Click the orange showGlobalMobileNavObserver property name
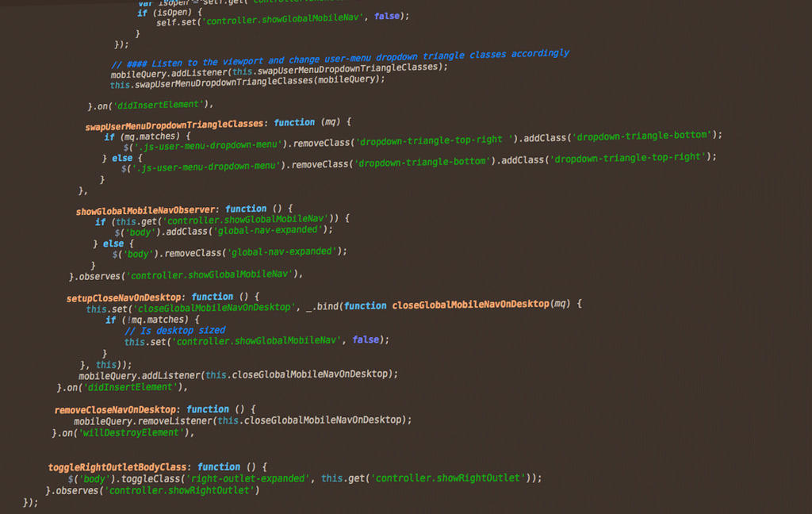 [146, 210]
